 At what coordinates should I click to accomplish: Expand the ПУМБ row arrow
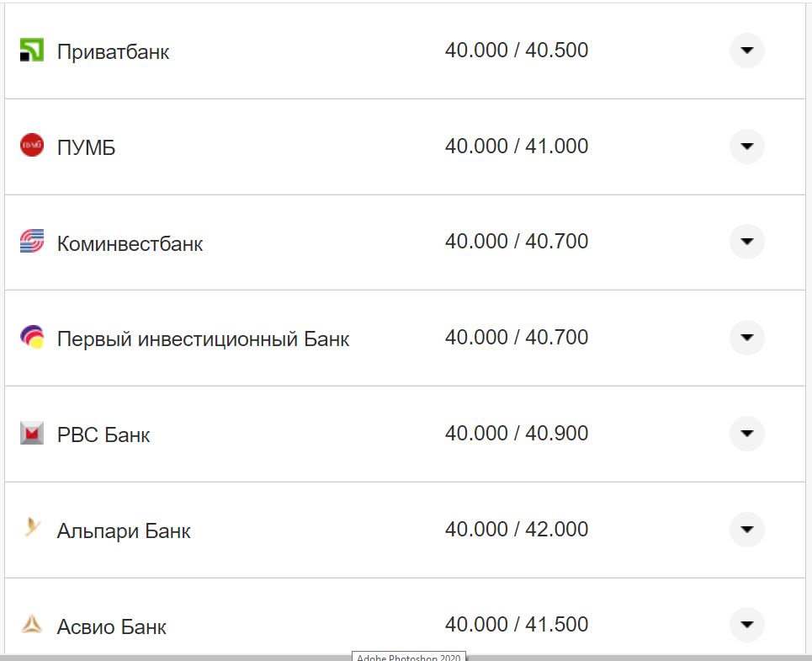[746, 147]
